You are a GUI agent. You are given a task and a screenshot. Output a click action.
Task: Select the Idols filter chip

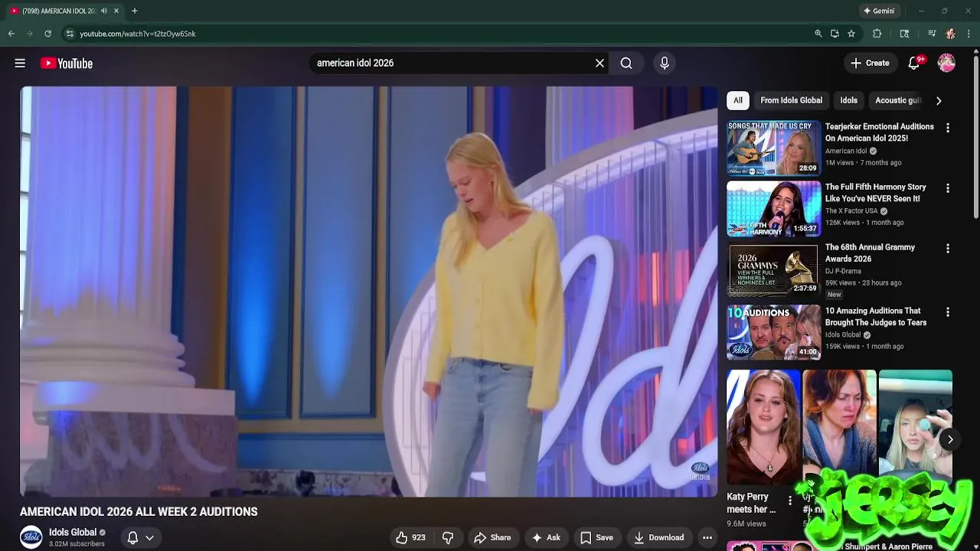point(848,100)
